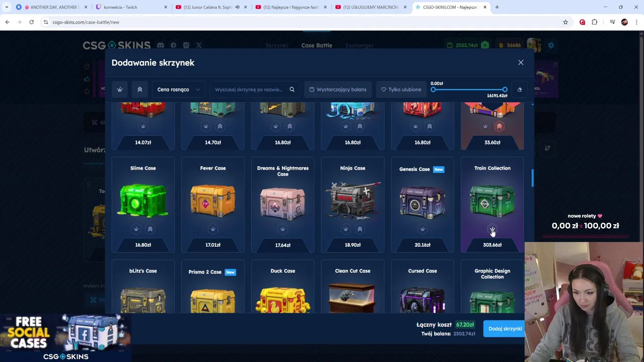
Task: Click the Fever Case crown icon
Action: click(213, 229)
